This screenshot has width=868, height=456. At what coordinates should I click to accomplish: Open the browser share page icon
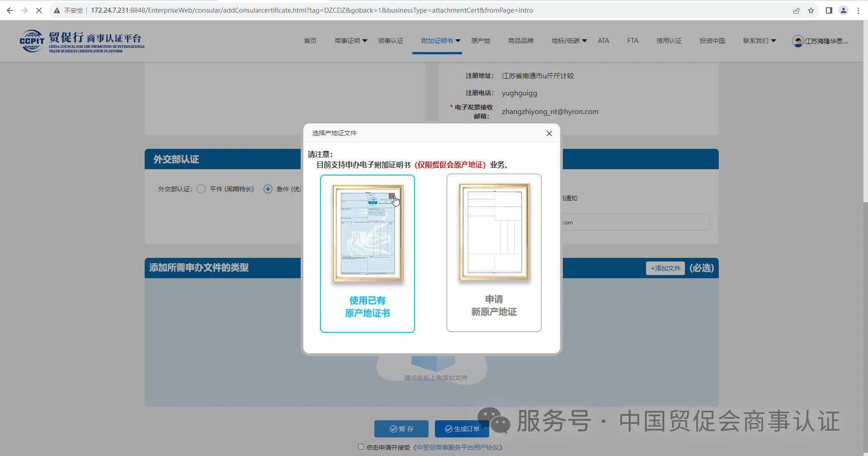tap(797, 10)
